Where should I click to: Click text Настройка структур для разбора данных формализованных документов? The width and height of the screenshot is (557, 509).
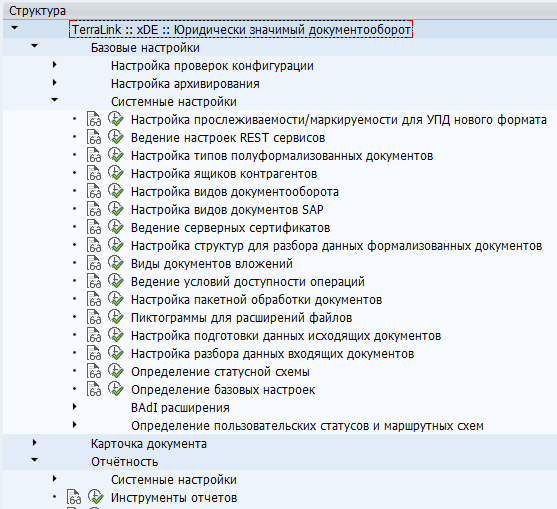click(x=336, y=246)
